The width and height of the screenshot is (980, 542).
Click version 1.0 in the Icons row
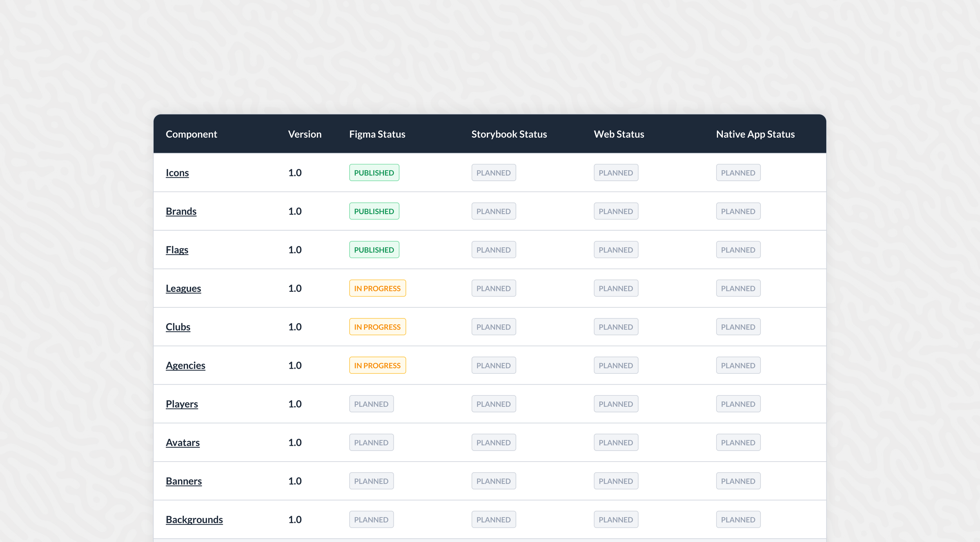coord(295,173)
